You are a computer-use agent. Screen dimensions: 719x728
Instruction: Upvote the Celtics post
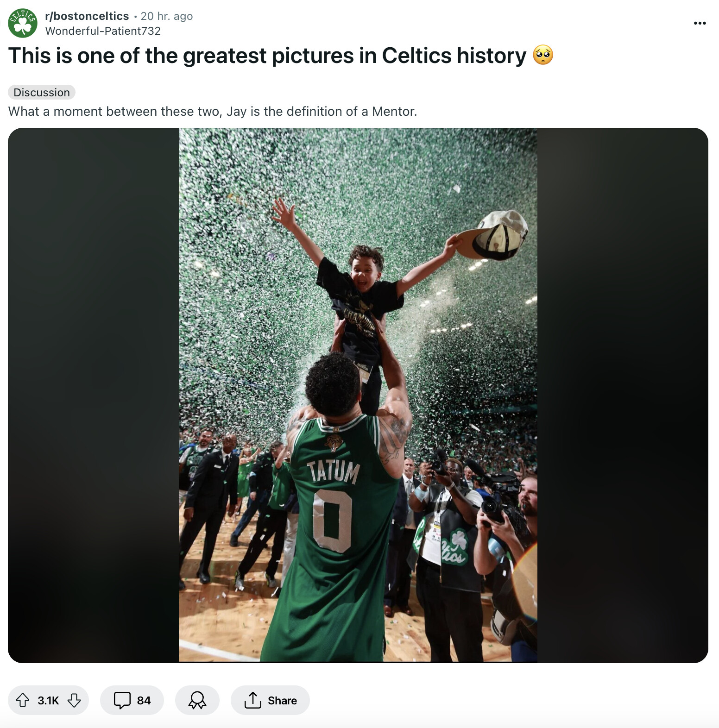pos(23,700)
